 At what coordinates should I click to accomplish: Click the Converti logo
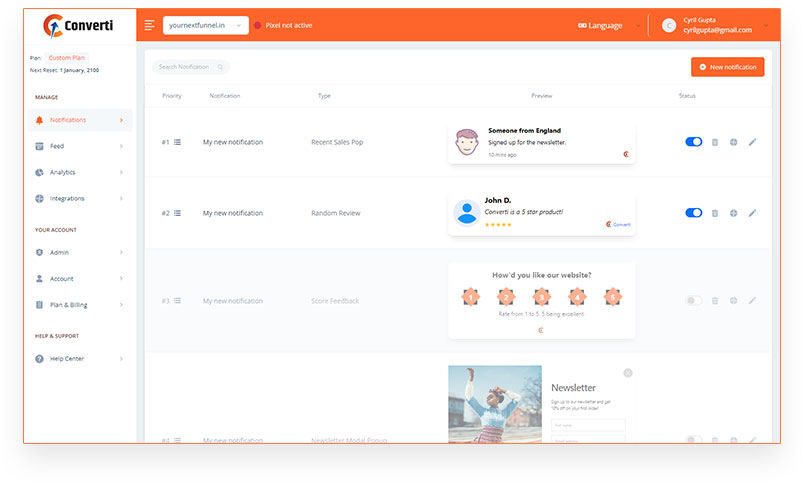point(78,26)
